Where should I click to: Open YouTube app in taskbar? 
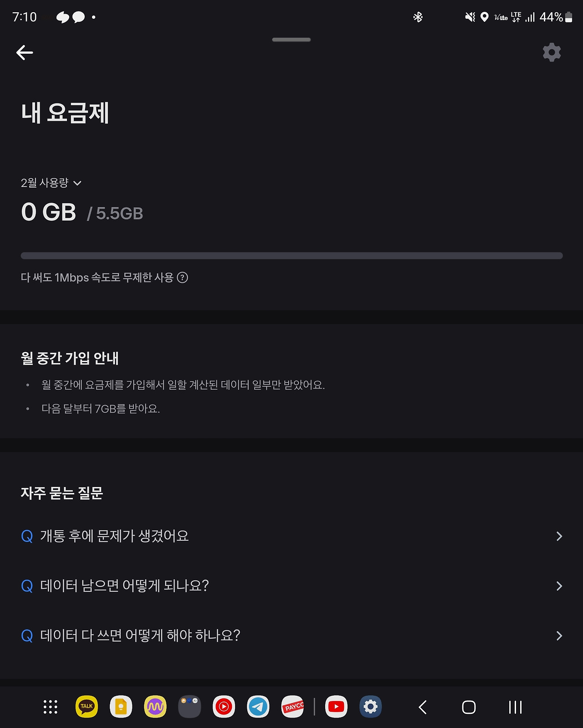point(336,707)
